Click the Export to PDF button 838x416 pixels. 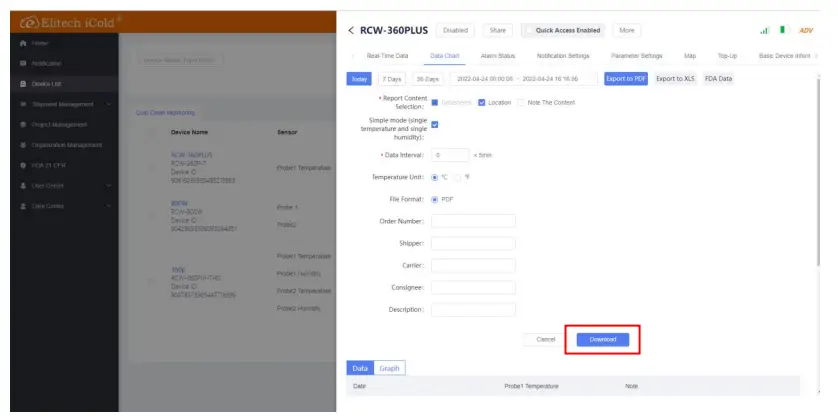[x=626, y=79]
